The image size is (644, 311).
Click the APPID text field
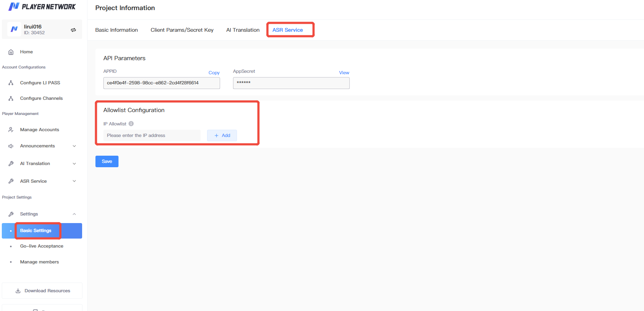point(162,83)
